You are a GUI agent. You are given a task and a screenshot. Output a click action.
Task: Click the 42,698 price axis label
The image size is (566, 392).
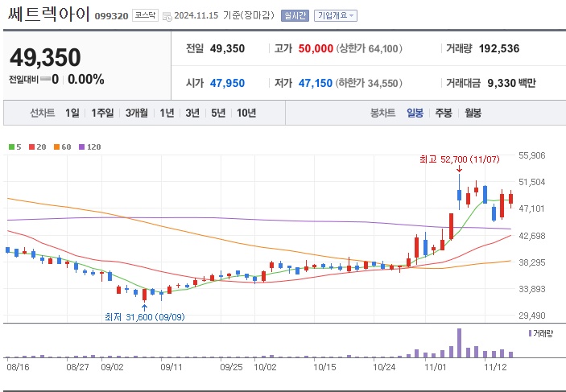point(531,236)
